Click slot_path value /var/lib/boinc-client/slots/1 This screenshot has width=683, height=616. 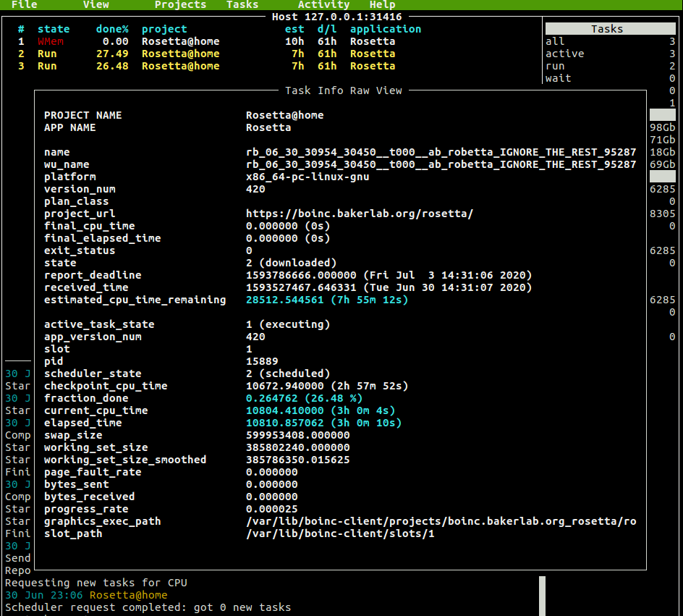click(340, 533)
